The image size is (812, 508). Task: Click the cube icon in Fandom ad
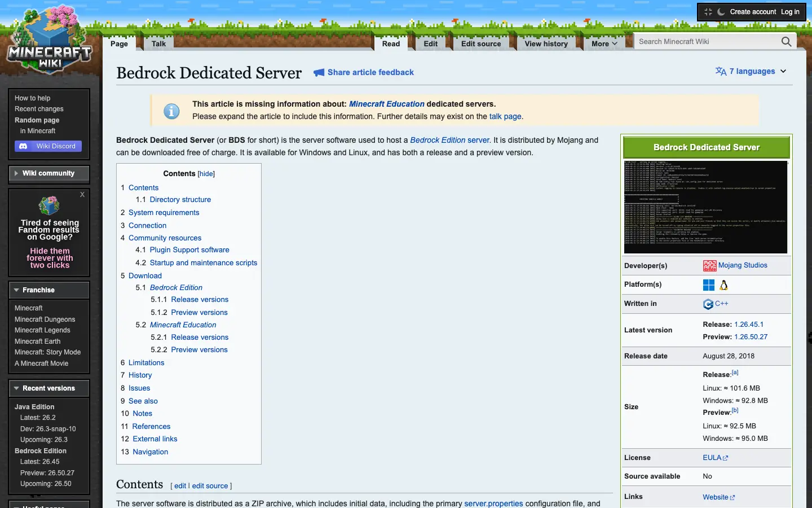click(49, 205)
